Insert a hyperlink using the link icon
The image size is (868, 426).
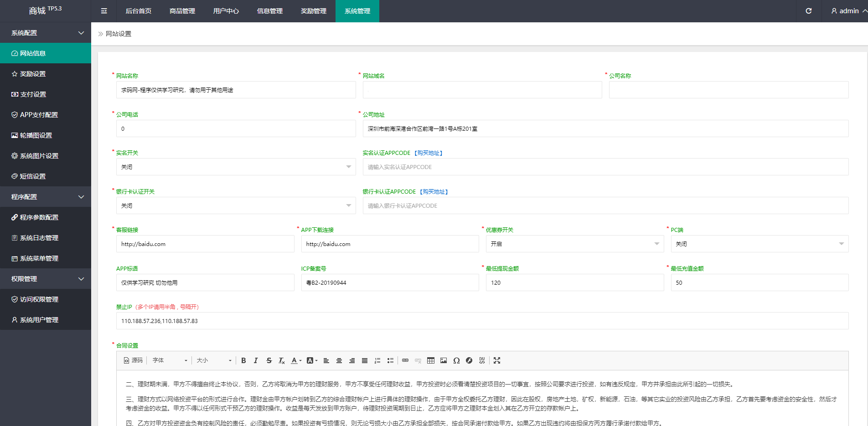click(x=405, y=360)
